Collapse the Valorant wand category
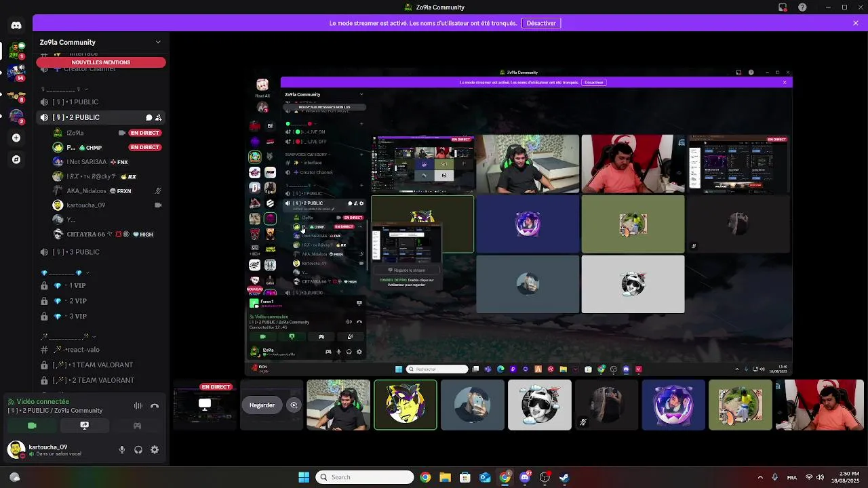 pos(68,336)
